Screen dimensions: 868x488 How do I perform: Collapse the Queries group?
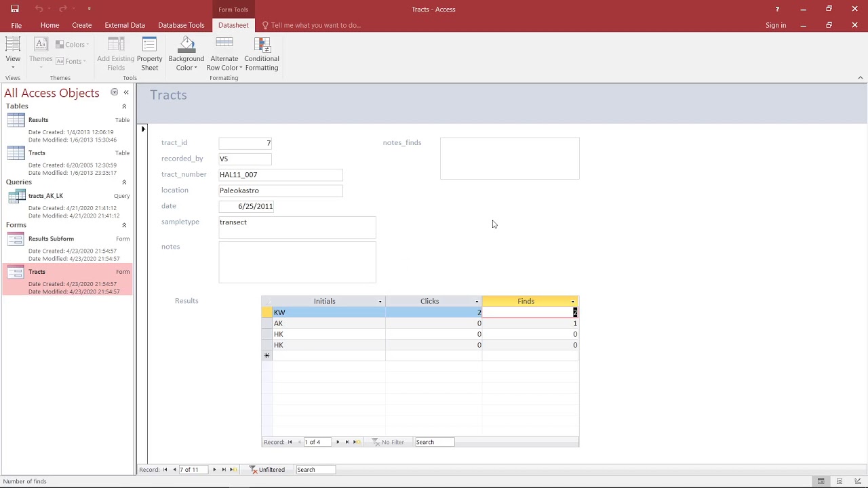pos(124,182)
